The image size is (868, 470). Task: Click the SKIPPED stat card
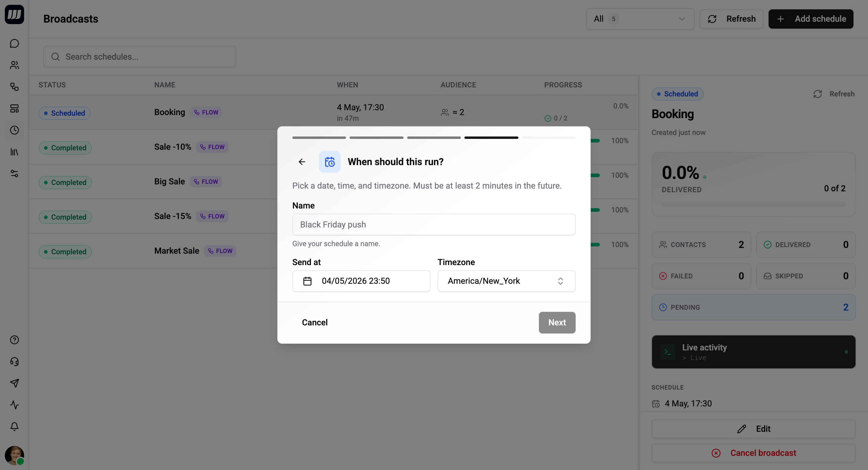click(x=805, y=276)
